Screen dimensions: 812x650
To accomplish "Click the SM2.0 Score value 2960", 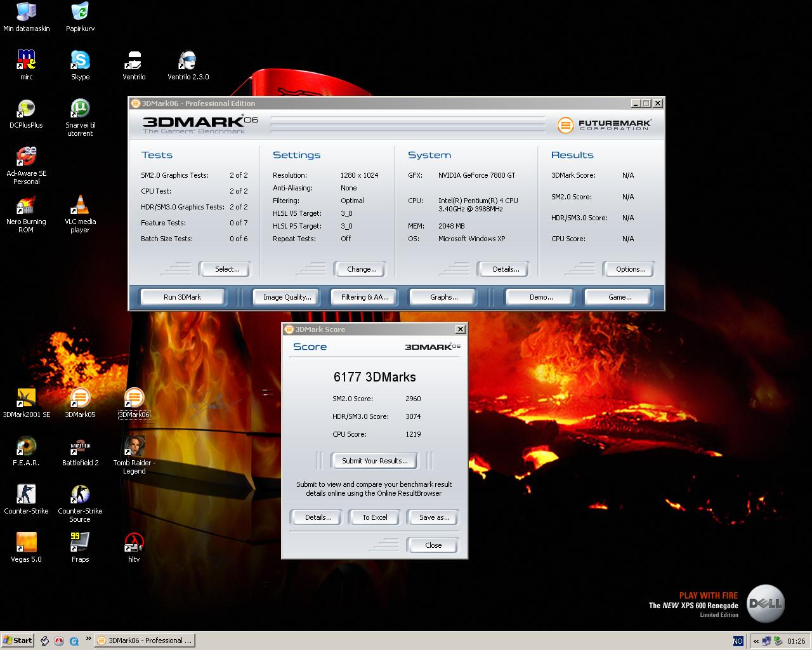I will [x=413, y=399].
